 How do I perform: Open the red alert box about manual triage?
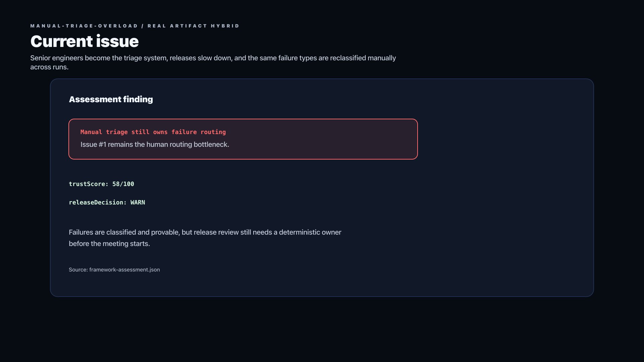click(243, 139)
